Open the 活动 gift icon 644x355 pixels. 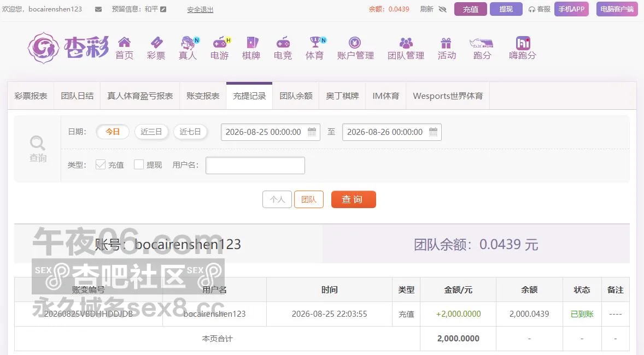[446, 43]
